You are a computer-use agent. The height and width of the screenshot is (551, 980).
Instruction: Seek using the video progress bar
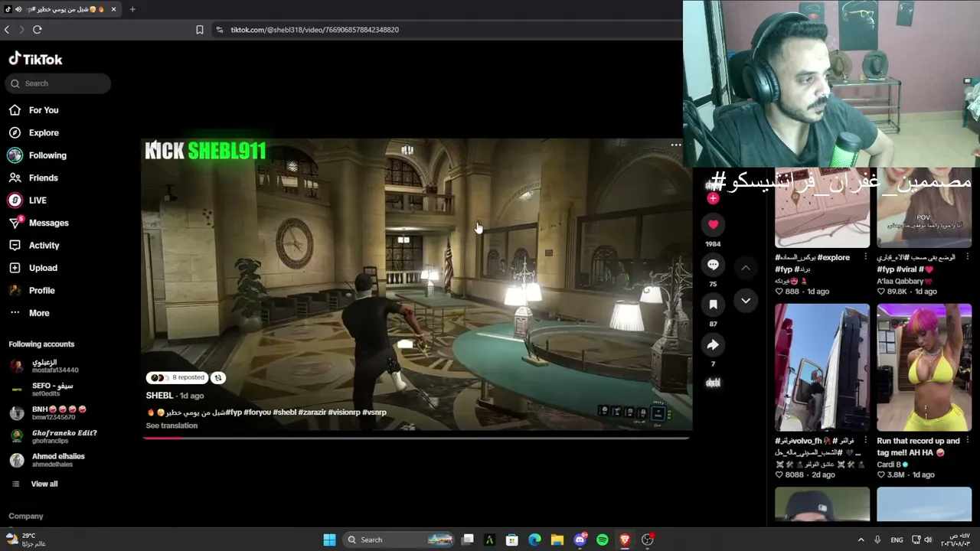pyautogui.click(x=416, y=439)
